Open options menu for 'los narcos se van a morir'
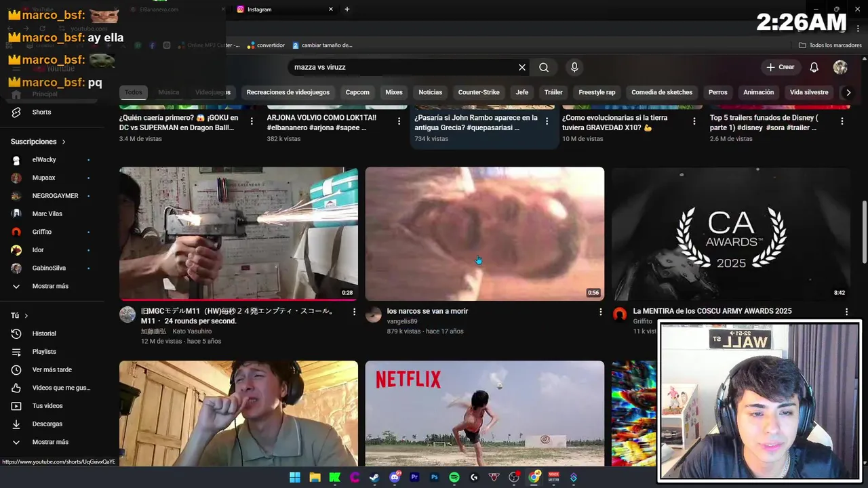This screenshot has height=488, width=868. (600, 312)
